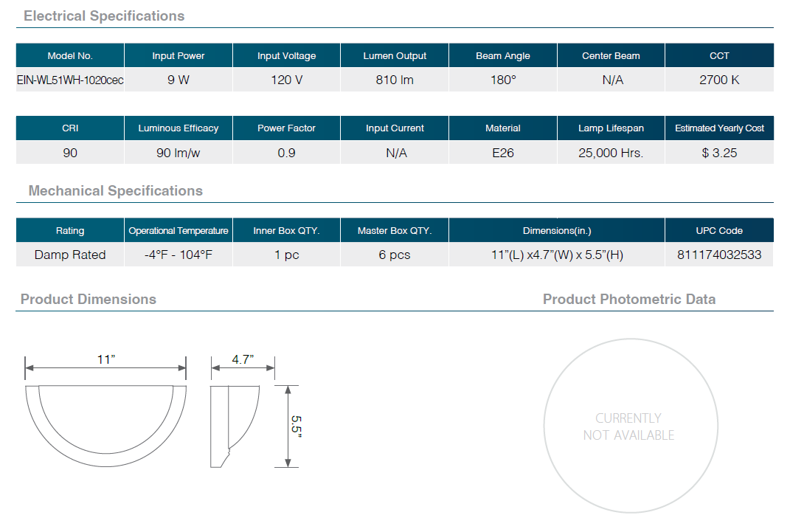Select the Mechanical Specifications heading
The height and width of the screenshot is (532, 790).
(x=115, y=190)
